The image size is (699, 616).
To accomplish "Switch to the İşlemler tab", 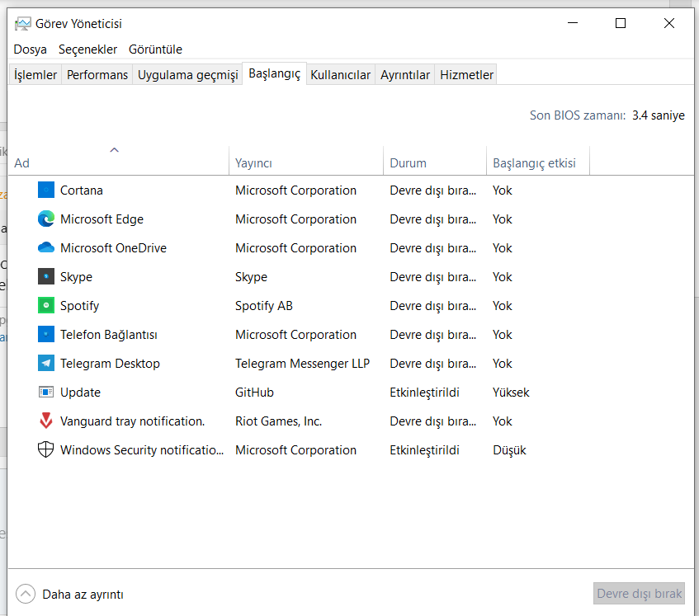I will coord(35,74).
